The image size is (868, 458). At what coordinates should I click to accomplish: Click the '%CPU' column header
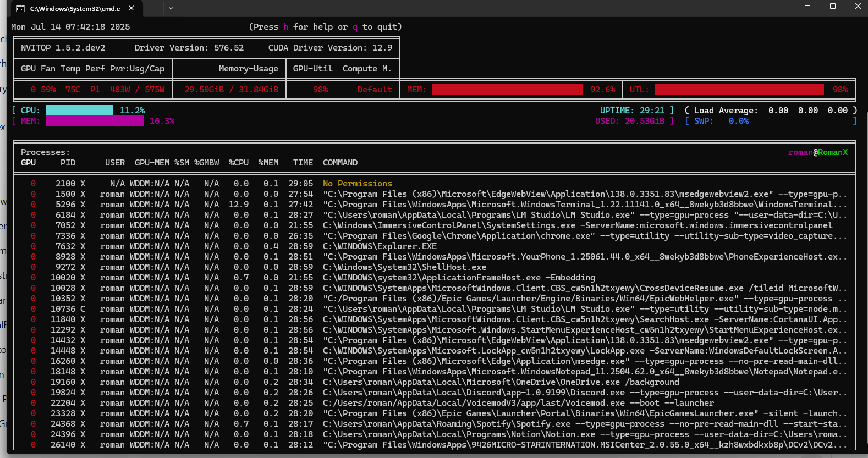[x=239, y=163]
